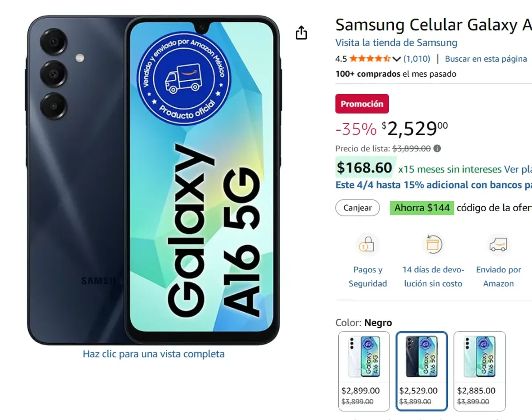The image size is (532, 420).
Task: Click the red Promoción badge
Action: point(362,103)
